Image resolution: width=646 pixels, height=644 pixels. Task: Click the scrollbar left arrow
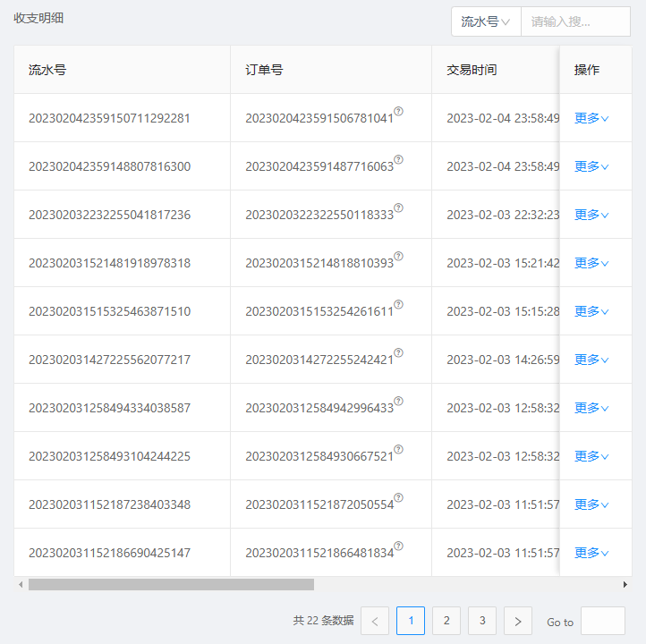(21, 584)
